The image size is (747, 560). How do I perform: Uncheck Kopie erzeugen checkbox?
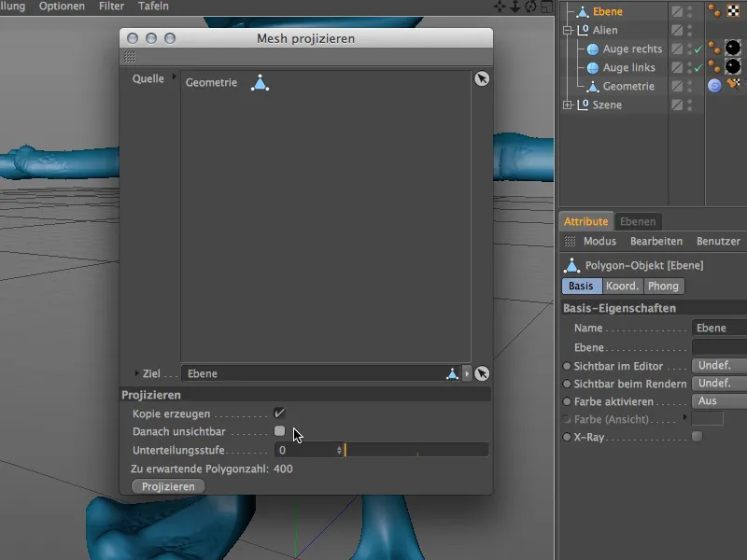coord(279,413)
